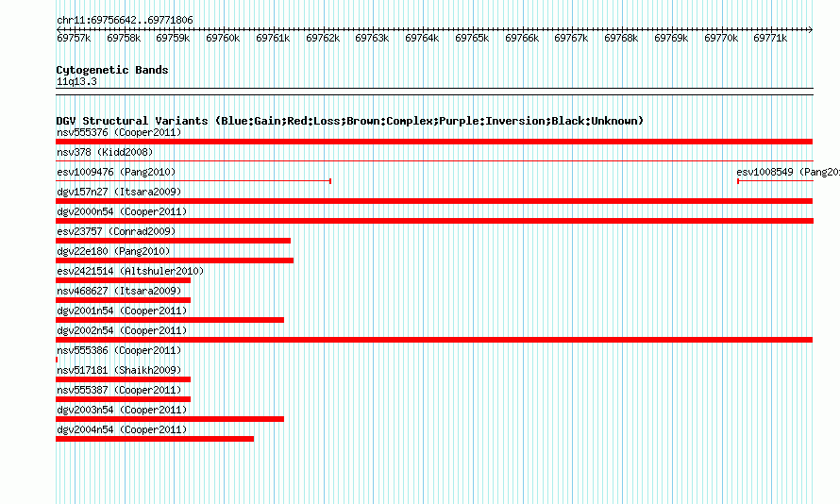
Task: Click the dgv157n27 (Itsara2009) label
Action: point(119,192)
